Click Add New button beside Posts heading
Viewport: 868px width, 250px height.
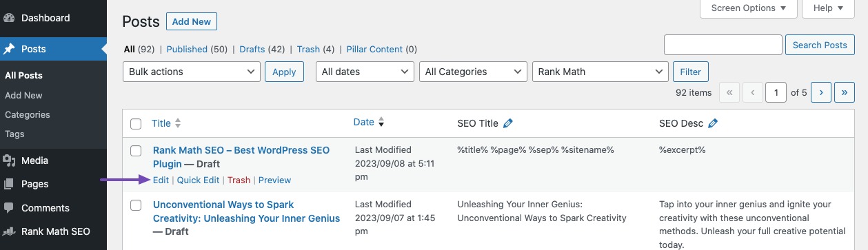click(x=192, y=21)
